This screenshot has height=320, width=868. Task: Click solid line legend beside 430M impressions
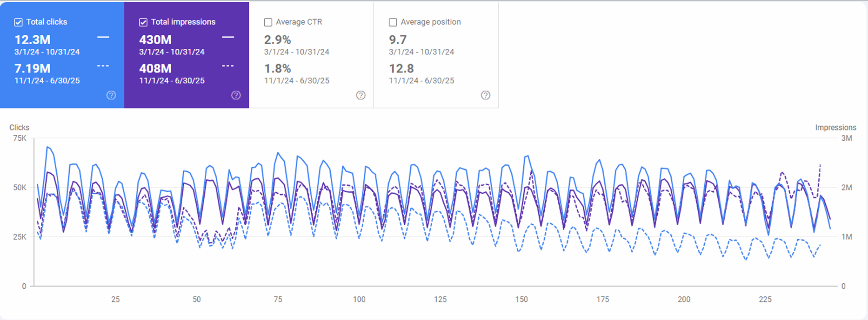tap(228, 37)
